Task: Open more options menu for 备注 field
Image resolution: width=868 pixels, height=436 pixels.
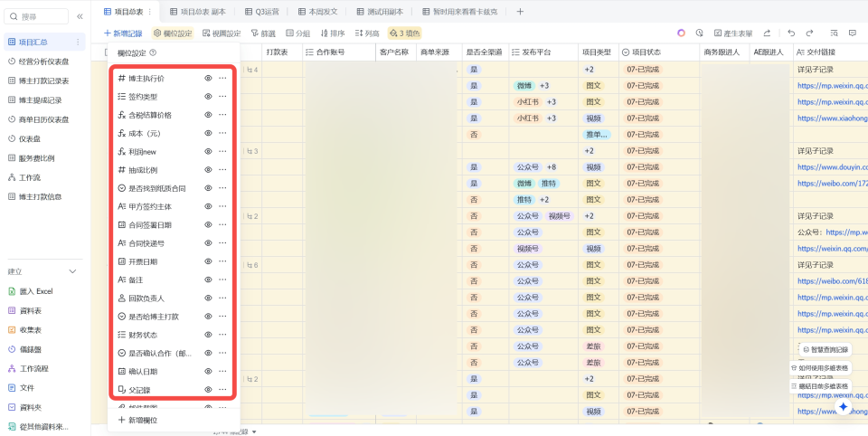Action: pyautogui.click(x=222, y=280)
